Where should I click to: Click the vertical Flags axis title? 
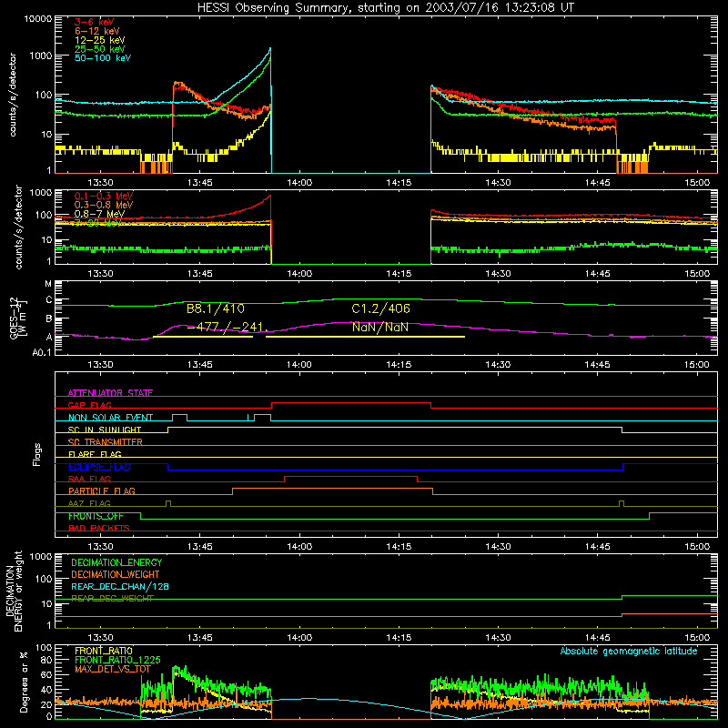pyautogui.click(x=37, y=455)
